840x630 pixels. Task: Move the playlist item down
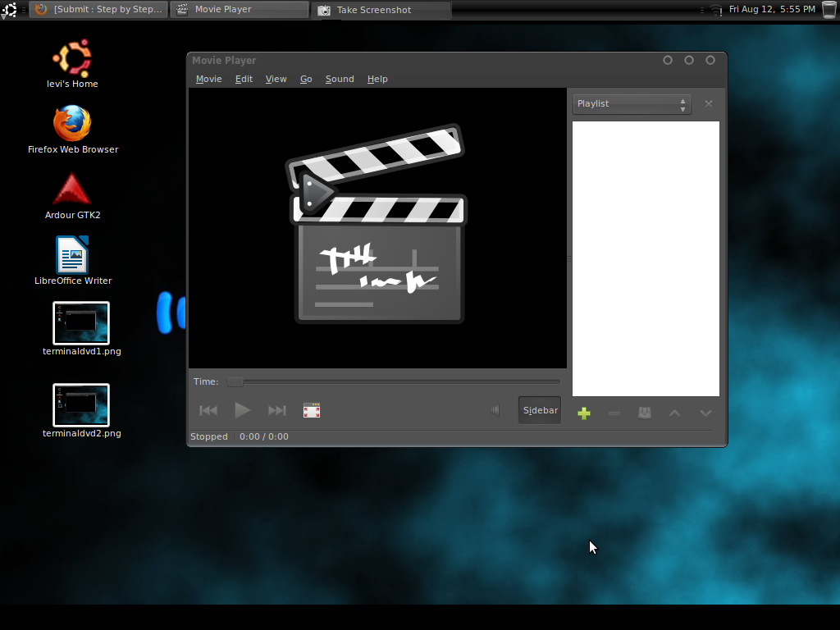705,413
